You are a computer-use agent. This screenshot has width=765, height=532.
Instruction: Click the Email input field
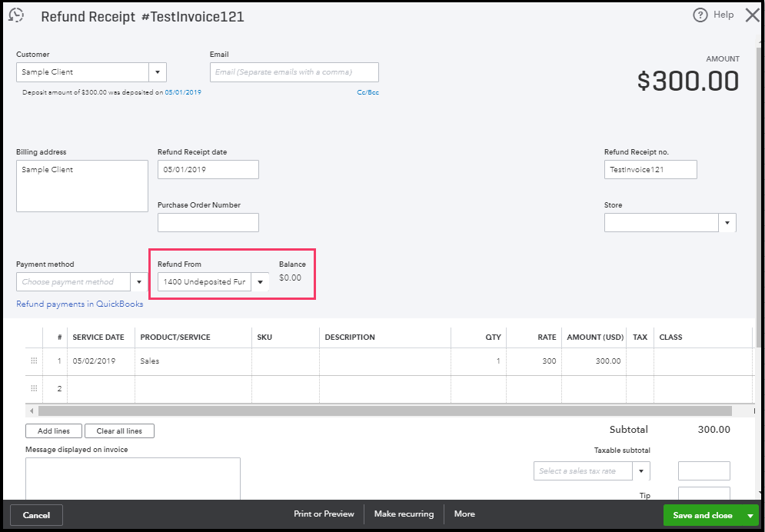tap(294, 72)
